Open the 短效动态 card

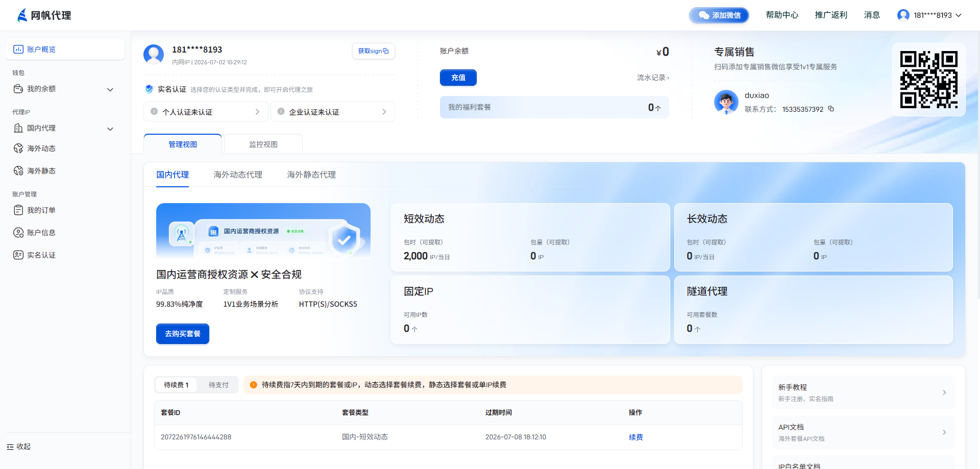pyautogui.click(x=530, y=237)
